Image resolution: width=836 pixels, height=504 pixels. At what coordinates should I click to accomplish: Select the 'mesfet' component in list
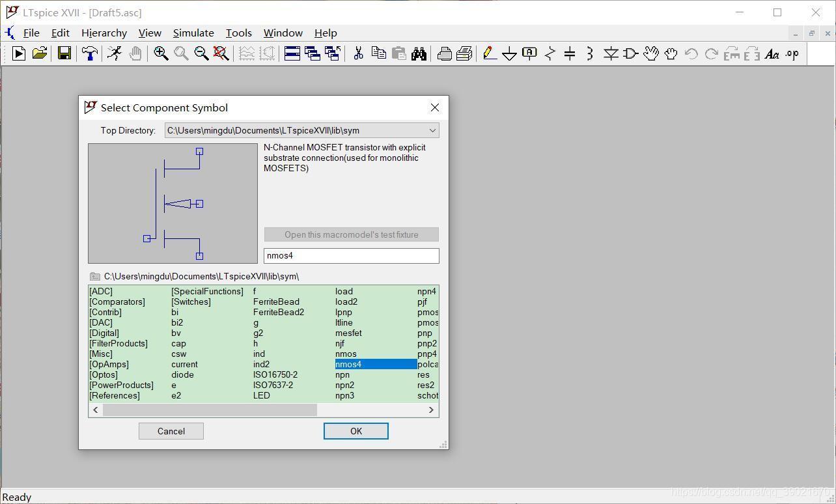coord(348,333)
